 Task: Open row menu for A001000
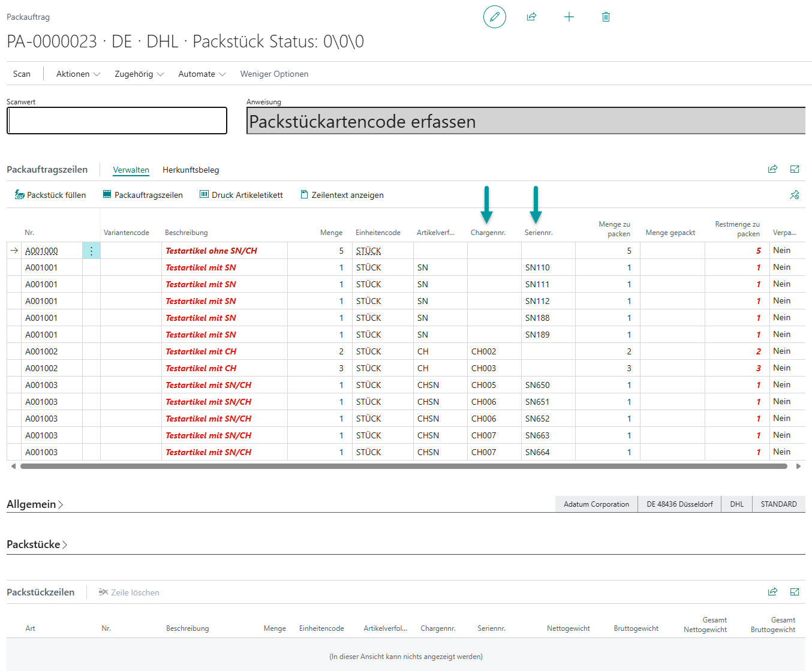click(x=91, y=251)
